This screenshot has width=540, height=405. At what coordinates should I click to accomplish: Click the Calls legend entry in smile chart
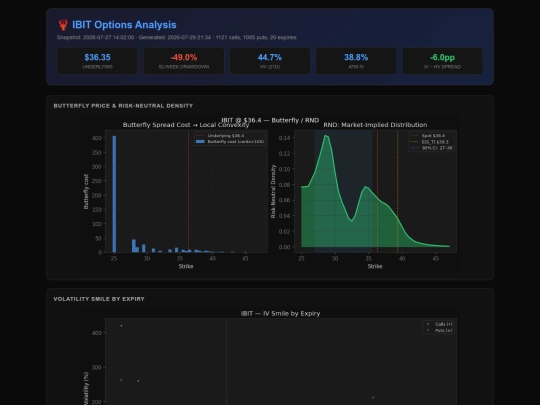point(440,324)
